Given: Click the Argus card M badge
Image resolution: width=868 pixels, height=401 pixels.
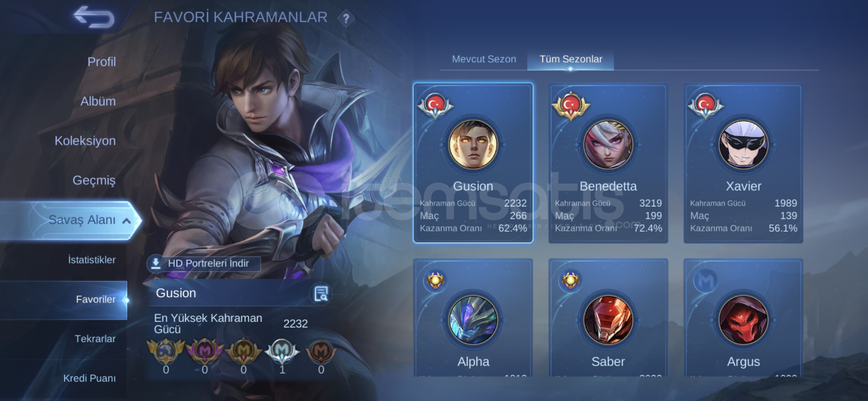Looking at the screenshot, I should pyautogui.click(x=706, y=281).
